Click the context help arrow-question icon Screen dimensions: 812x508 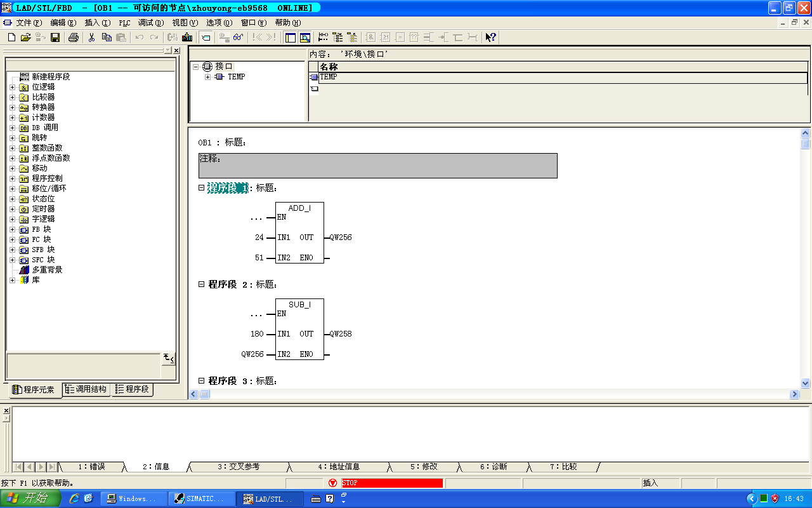point(490,37)
